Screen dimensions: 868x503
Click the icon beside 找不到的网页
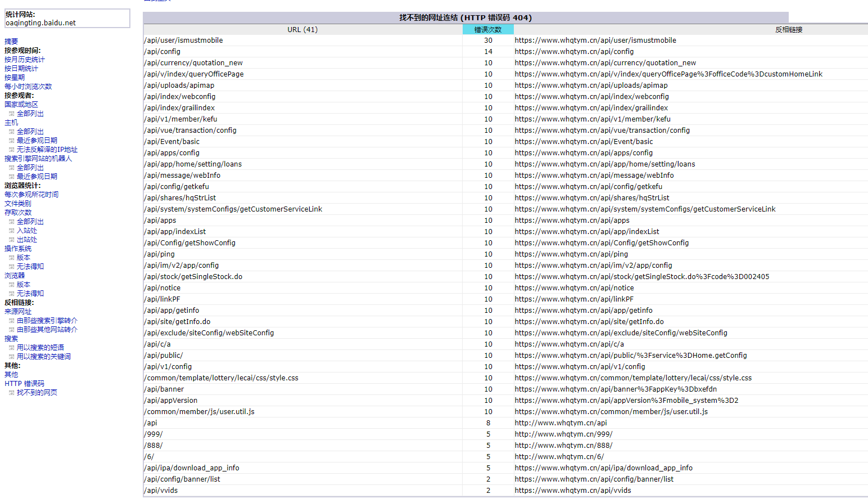point(11,393)
